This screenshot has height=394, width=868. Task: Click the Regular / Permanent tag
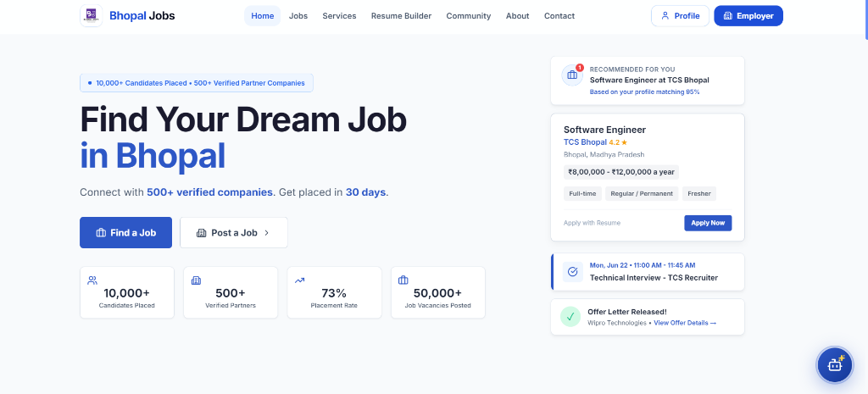(643, 194)
